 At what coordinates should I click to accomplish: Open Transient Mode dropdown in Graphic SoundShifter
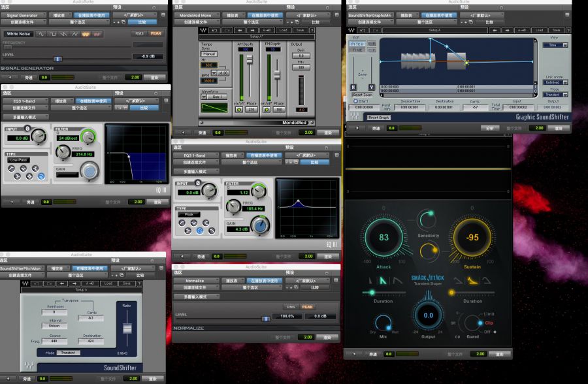click(555, 95)
